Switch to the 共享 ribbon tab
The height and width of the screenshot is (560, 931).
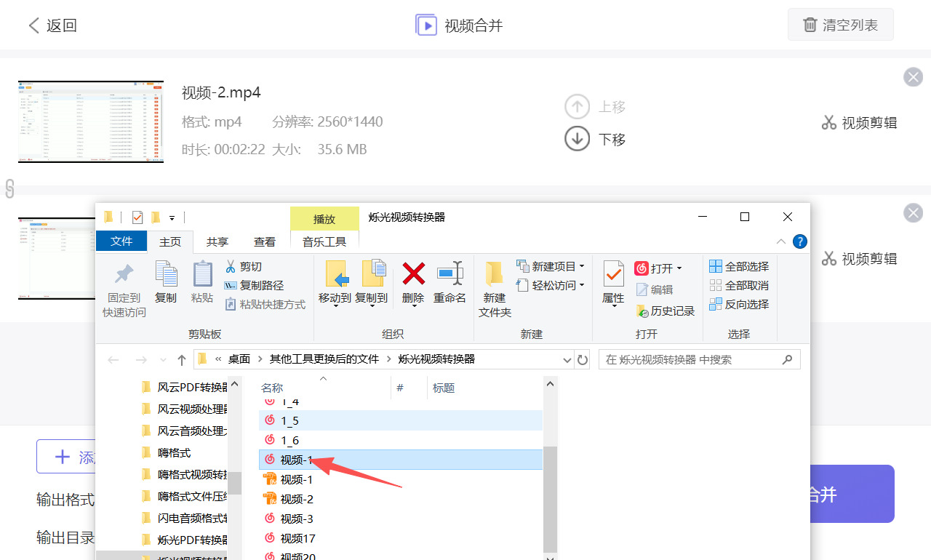tap(217, 241)
